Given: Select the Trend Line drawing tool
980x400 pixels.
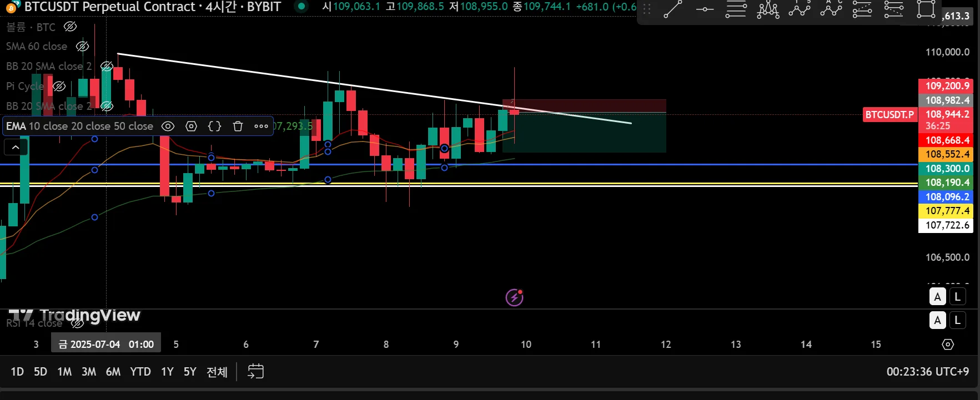Looking at the screenshot, I should pos(673,9).
